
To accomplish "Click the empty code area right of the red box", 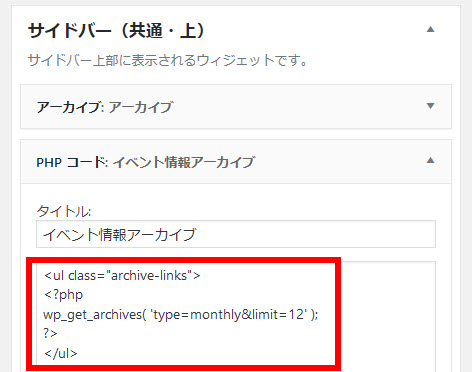I will [387, 315].
